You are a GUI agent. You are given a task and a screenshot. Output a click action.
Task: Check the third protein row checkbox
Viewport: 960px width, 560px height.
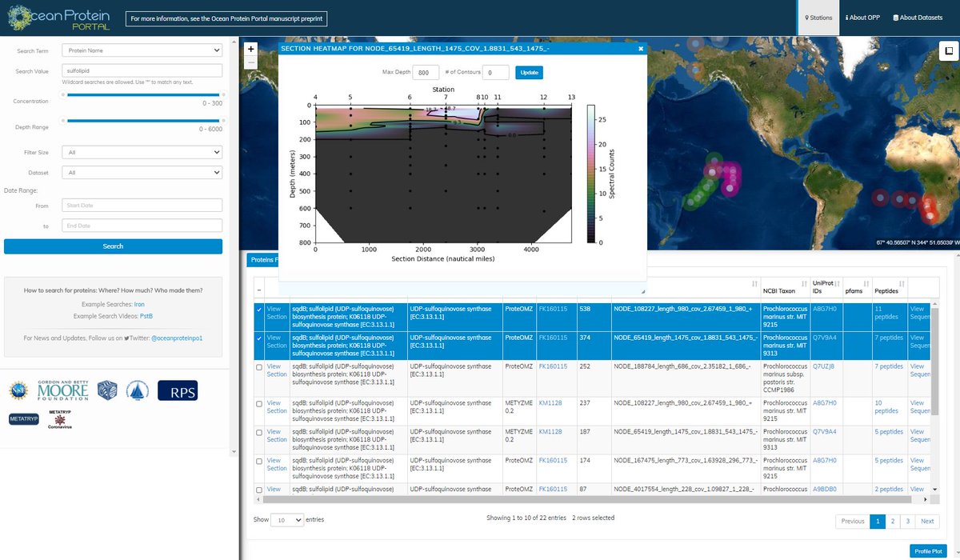point(260,366)
